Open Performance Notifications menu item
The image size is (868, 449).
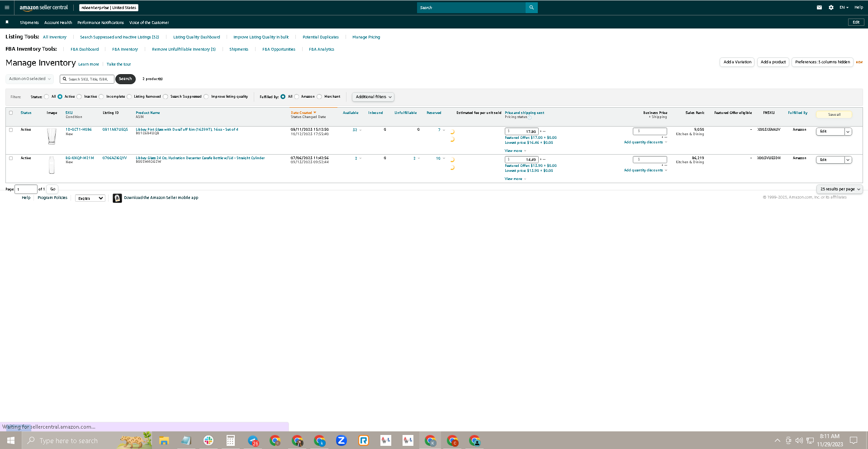tap(100, 22)
